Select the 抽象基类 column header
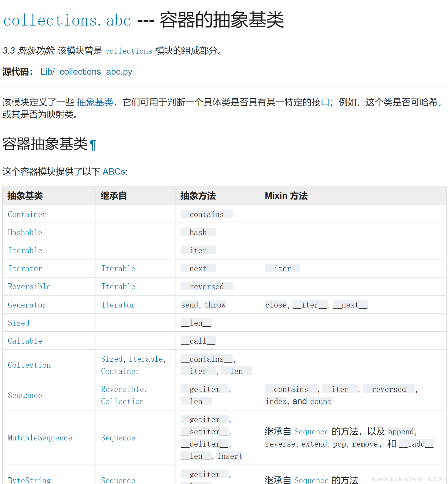Image resolution: width=448 pixels, height=484 pixels. [25, 196]
